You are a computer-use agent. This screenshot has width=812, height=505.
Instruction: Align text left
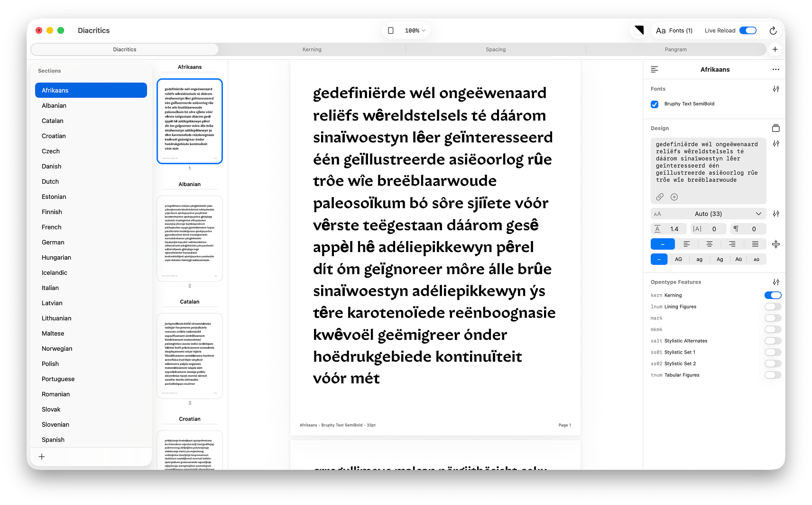(x=686, y=244)
